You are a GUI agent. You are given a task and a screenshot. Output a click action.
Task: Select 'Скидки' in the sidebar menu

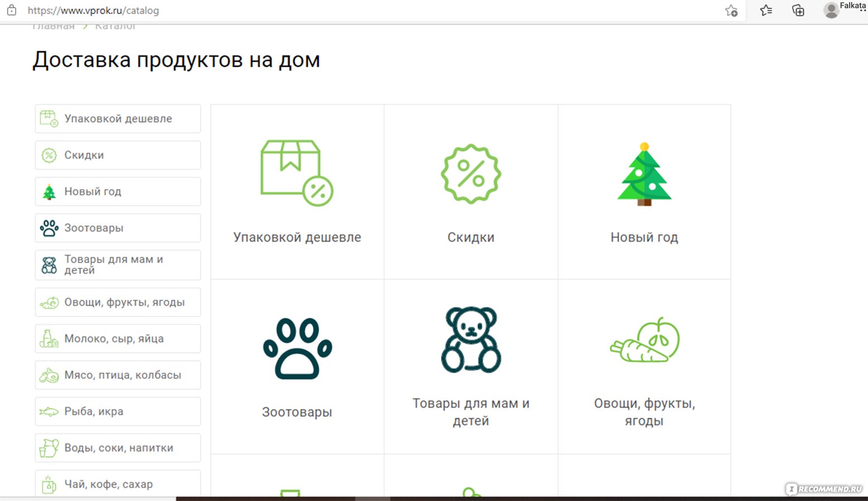click(x=118, y=155)
